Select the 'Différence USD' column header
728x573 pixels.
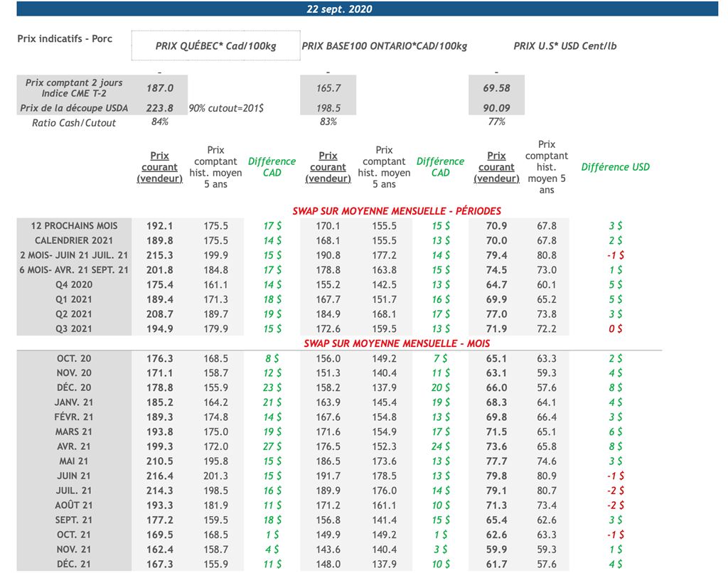[x=615, y=167]
